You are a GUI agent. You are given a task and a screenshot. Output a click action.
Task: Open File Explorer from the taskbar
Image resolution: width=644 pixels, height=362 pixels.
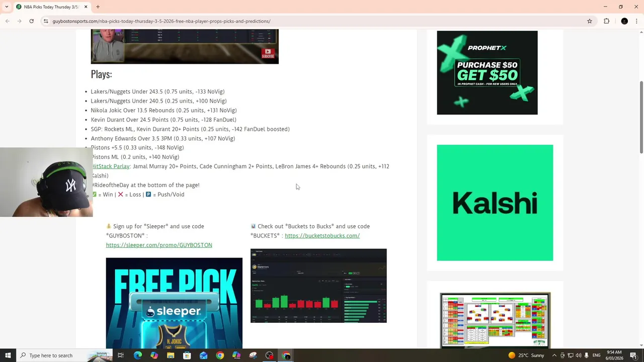pyautogui.click(x=171, y=355)
